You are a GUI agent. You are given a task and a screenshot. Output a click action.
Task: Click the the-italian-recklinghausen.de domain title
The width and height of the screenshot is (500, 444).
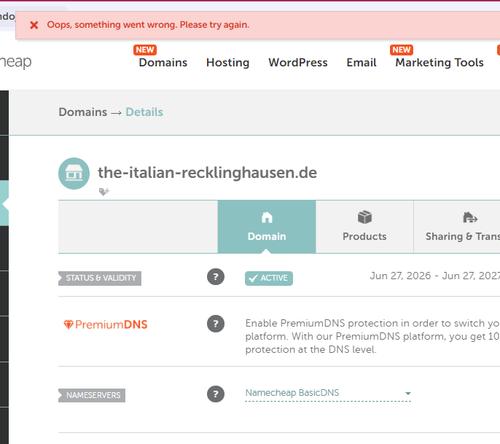pyautogui.click(x=207, y=173)
